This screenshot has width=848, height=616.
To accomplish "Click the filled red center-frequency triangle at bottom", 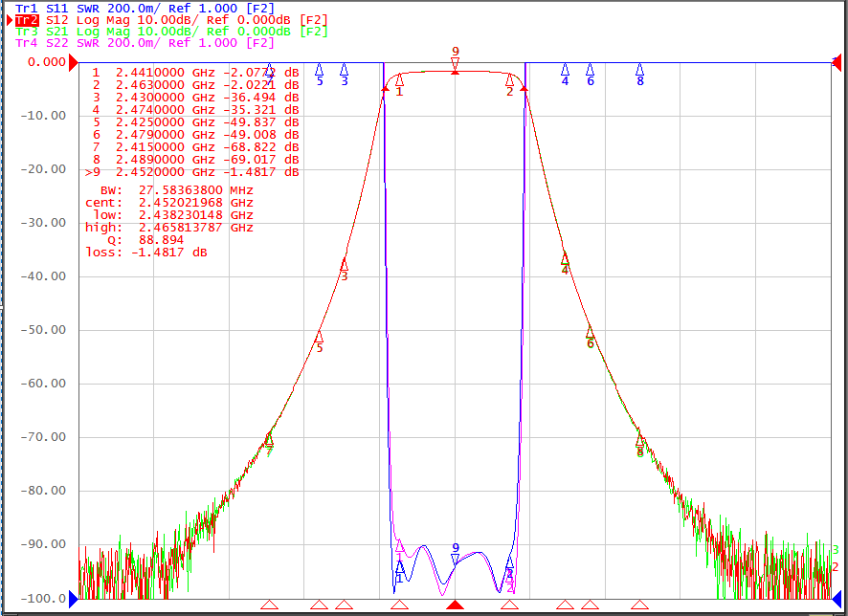I will [456, 605].
